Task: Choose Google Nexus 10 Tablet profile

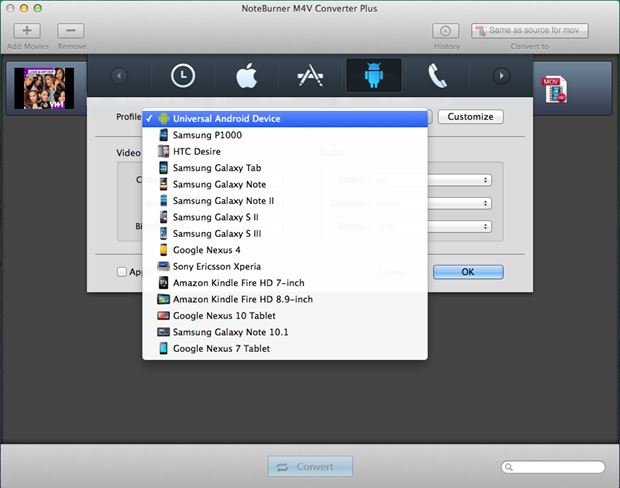Action: pos(285,316)
